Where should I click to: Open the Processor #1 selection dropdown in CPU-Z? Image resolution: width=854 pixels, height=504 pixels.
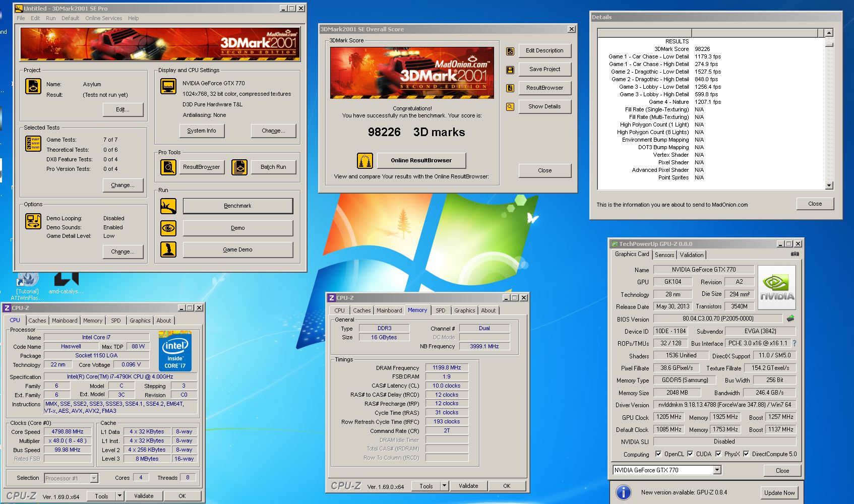click(94, 478)
